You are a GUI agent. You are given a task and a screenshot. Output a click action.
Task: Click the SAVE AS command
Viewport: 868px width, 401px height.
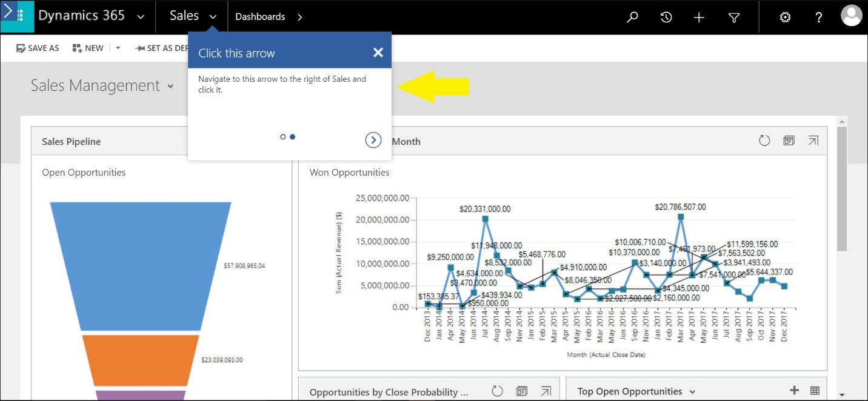coord(38,48)
